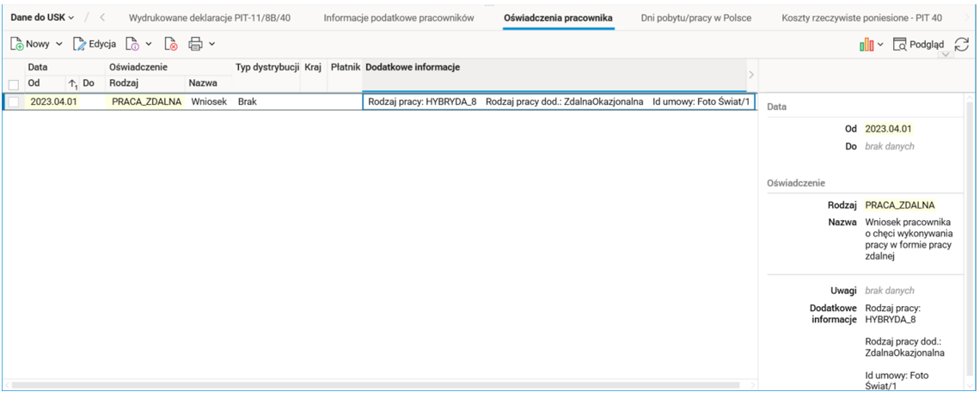Select the PRACA_ZDALNA cell in table row
Image resolution: width=980 pixels, height=398 pixels.
[x=147, y=101]
